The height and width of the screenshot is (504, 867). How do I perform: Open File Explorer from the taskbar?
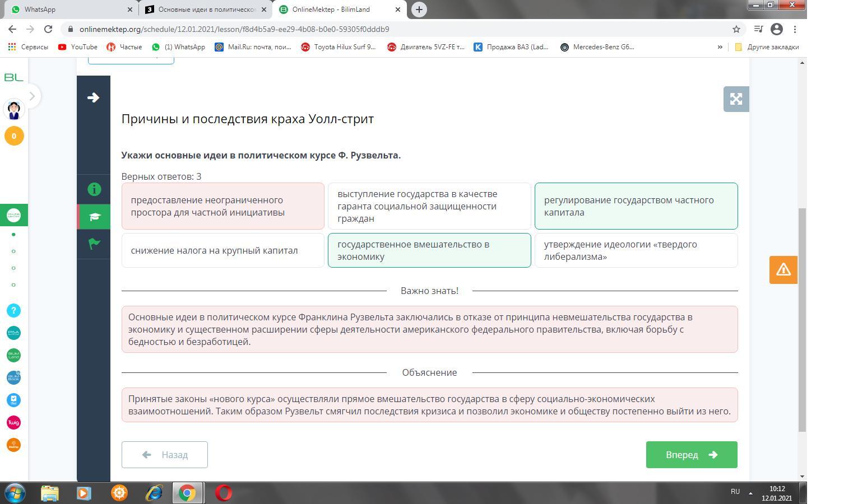click(50, 493)
